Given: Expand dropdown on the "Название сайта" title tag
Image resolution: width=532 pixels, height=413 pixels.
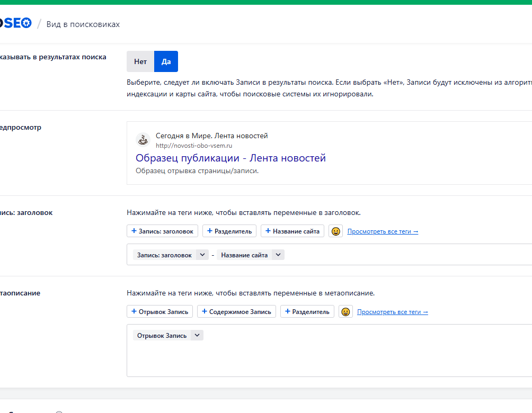Looking at the screenshot, I should [278, 255].
